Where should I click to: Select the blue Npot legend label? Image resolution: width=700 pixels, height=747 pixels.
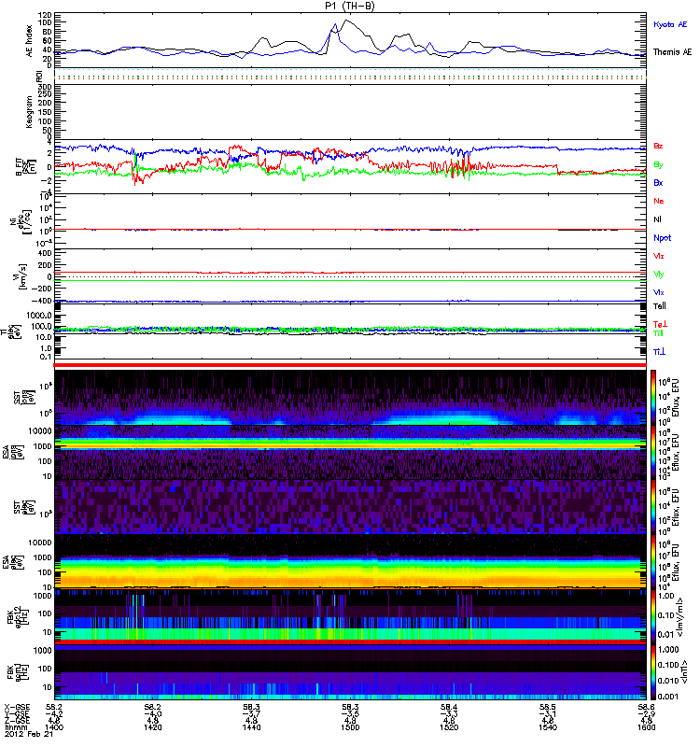click(663, 238)
